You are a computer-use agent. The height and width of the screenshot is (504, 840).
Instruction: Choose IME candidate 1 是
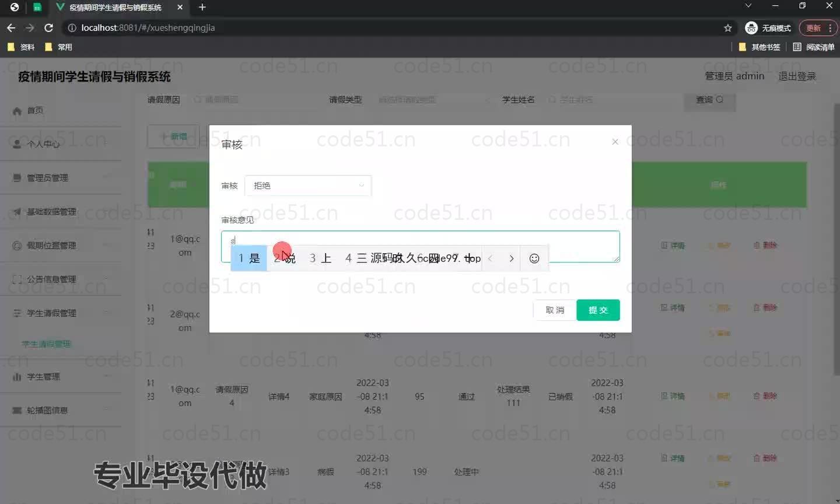pyautogui.click(x=249, y=258)
